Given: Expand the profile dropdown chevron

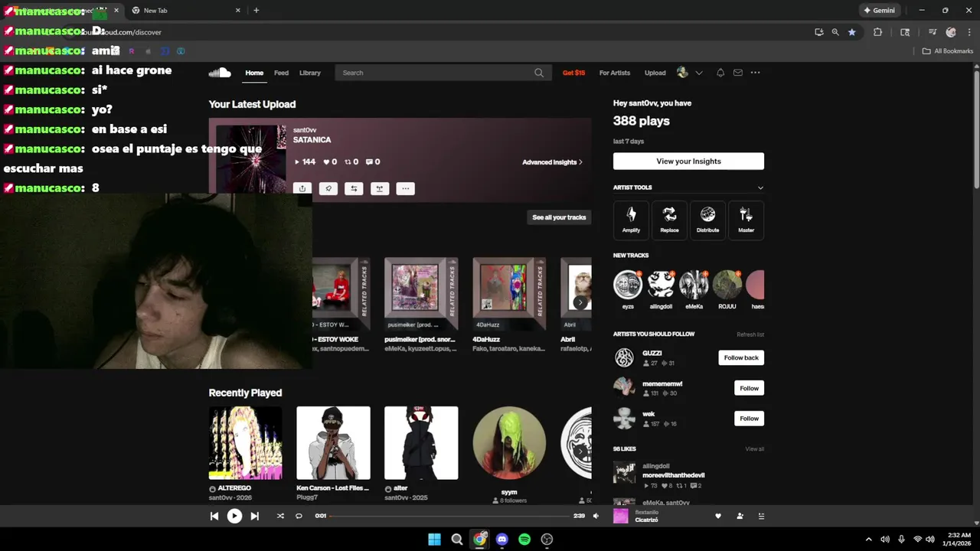Looking at the screenshot, I should coord(699,73).
